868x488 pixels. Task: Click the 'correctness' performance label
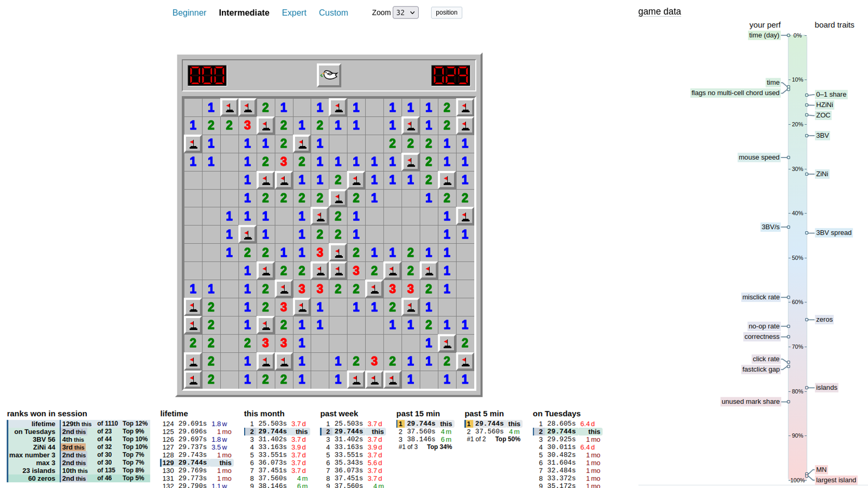point(762,337)
